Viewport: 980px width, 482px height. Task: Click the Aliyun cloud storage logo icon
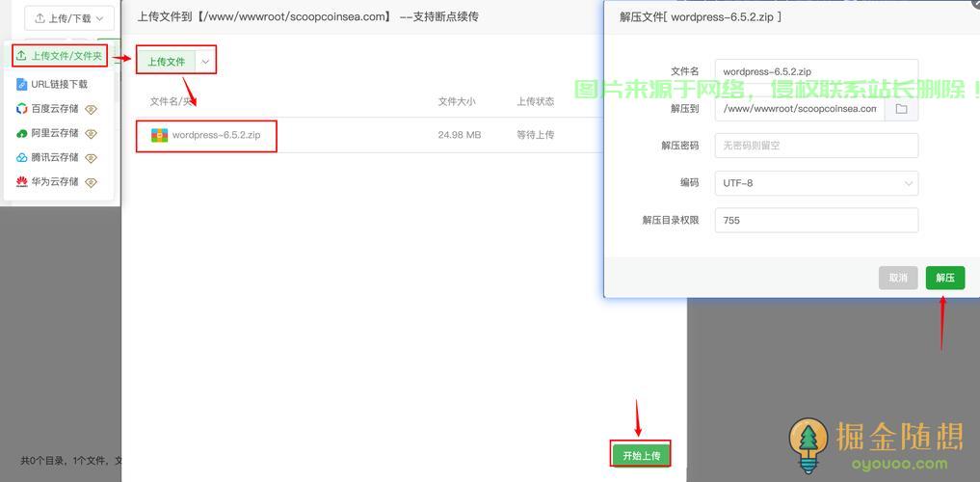pos(22,133)
